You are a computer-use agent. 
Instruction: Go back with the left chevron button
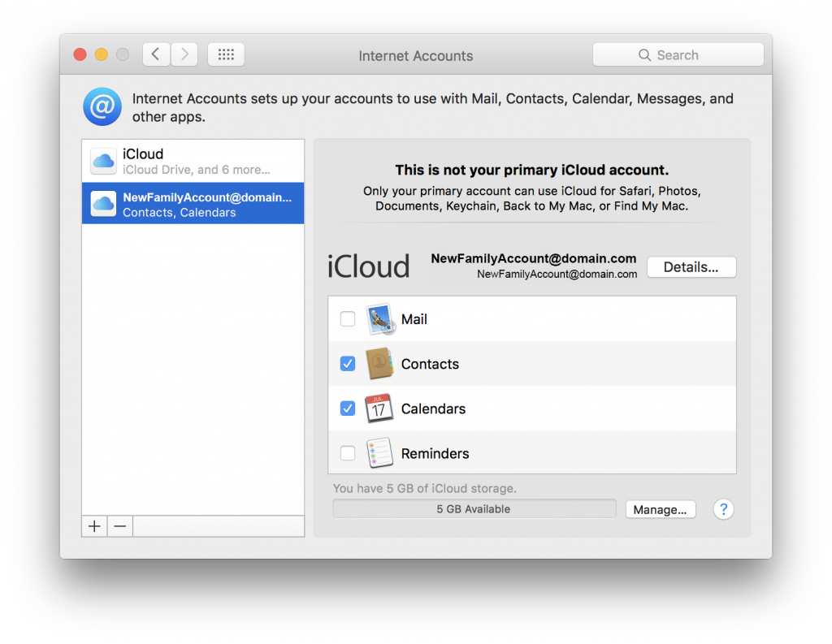[156, 54]
